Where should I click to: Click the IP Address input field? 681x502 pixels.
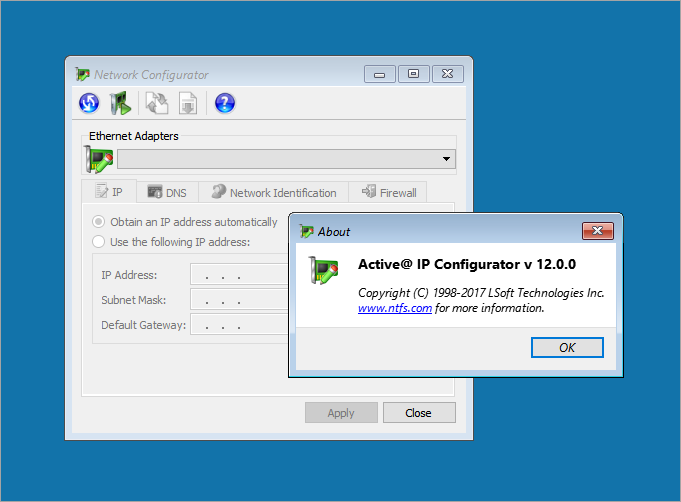pyautogui.click(x=239, y=274)
